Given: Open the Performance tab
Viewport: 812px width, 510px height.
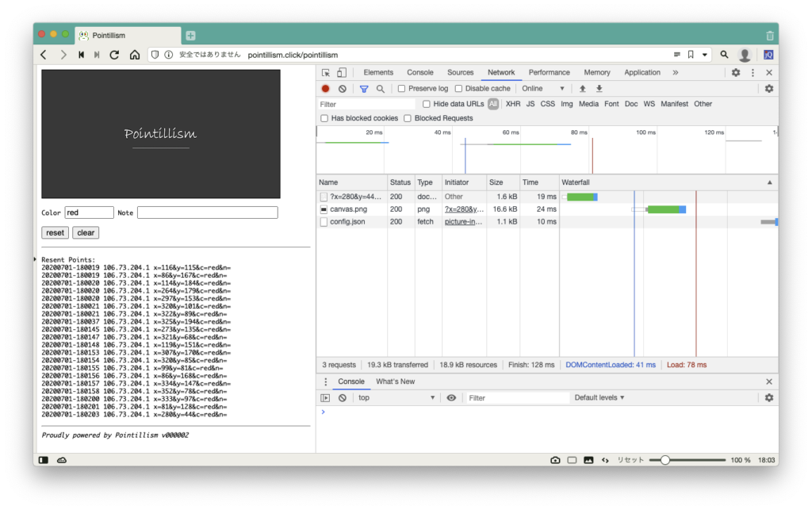Looking at the screenshot, I should pyautogui.click(x=549, y=72).
